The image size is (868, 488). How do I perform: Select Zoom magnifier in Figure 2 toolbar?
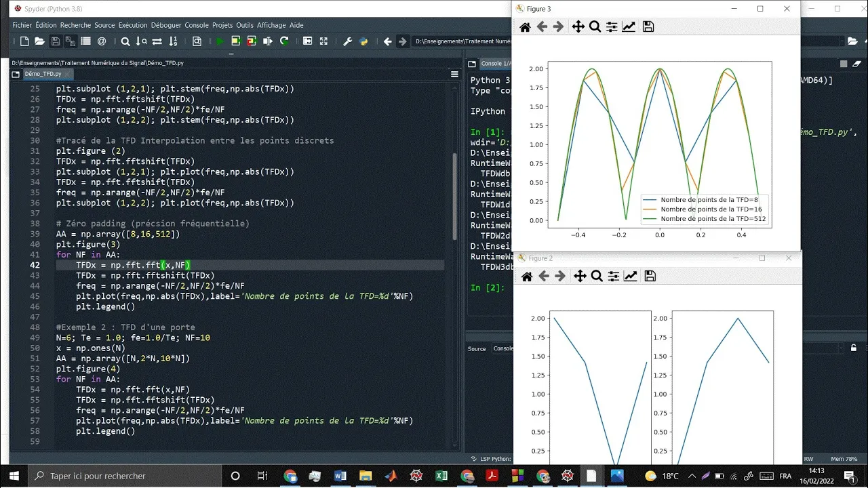597,276
